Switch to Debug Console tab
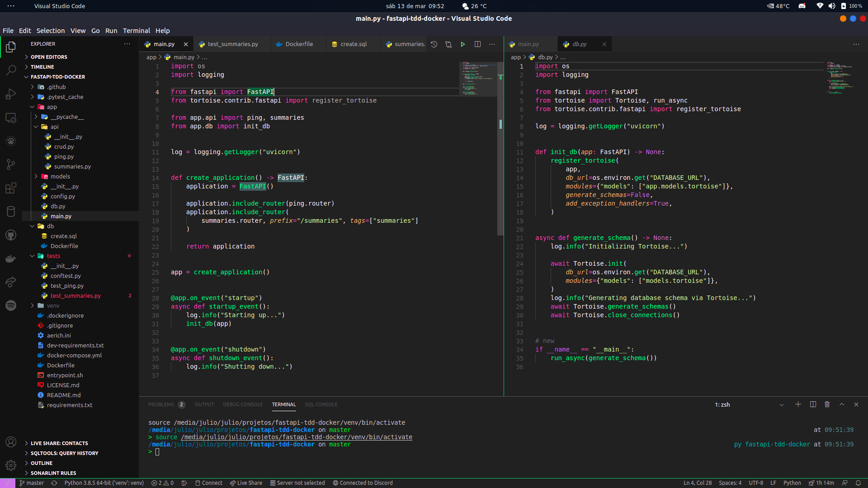 [243, 404]
